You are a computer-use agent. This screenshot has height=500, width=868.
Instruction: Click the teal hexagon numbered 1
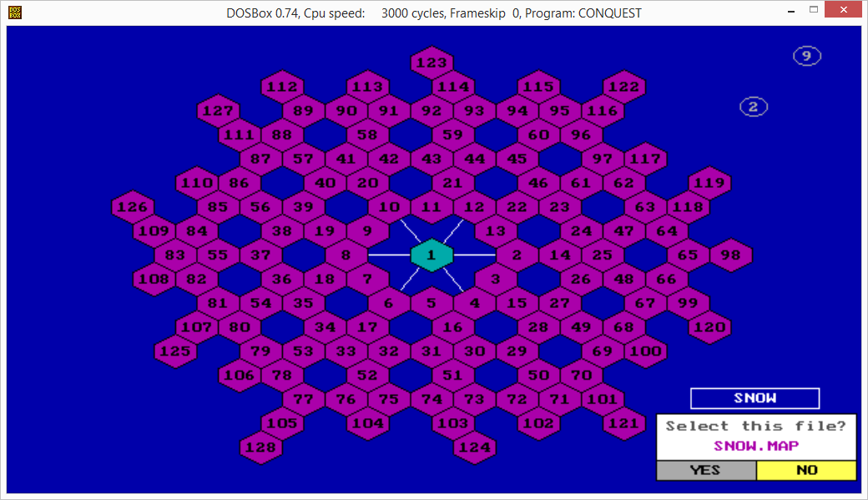pyautogui.click(x=431, y=255)
